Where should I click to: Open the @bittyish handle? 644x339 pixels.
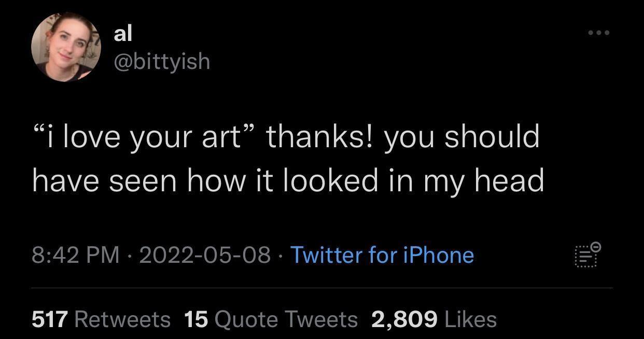point(162,62)
